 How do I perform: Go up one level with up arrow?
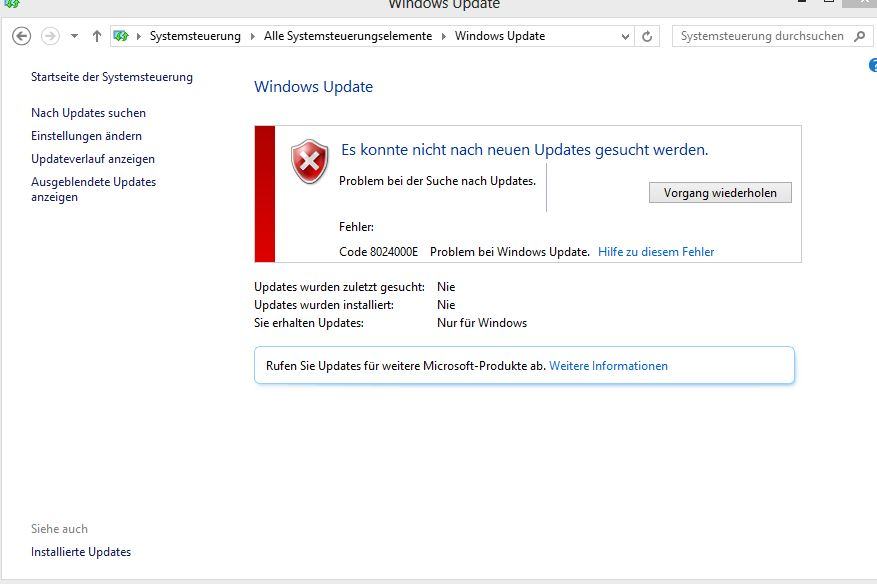[97, 36]
